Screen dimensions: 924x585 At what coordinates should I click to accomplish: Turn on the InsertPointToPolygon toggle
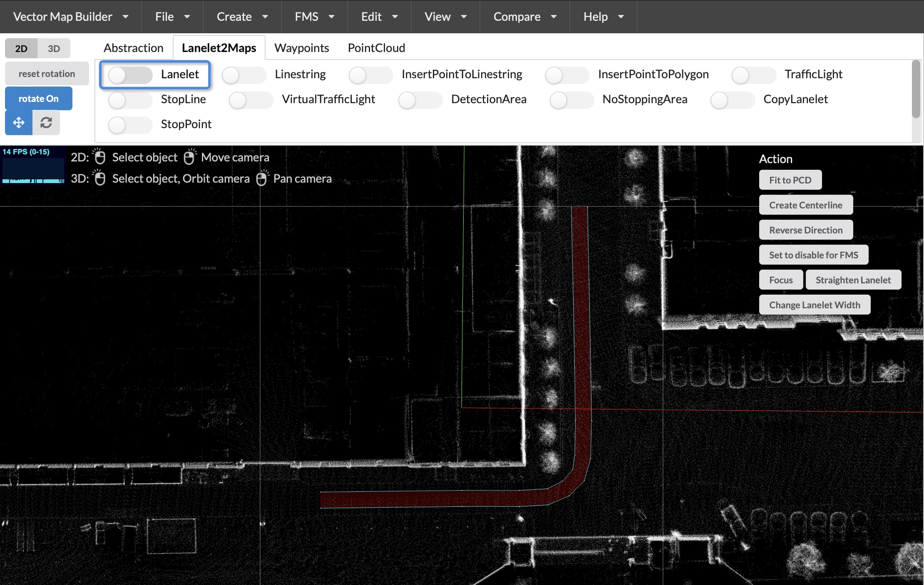point(567,75)
